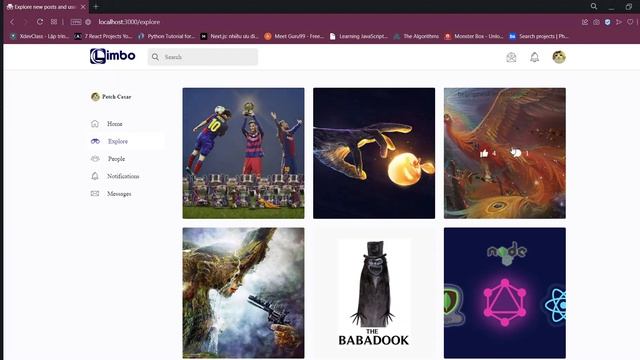Open the Monster Box bookmark
This screenshot has width=640, height=360.
pos(474,36)
